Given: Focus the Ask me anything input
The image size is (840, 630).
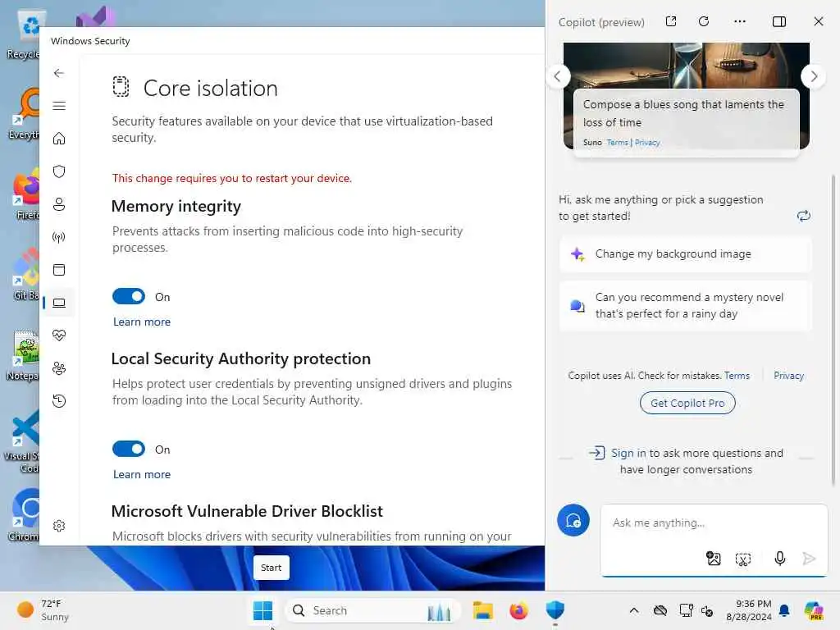Looking at the screenshot, I should tap(714, 523).
